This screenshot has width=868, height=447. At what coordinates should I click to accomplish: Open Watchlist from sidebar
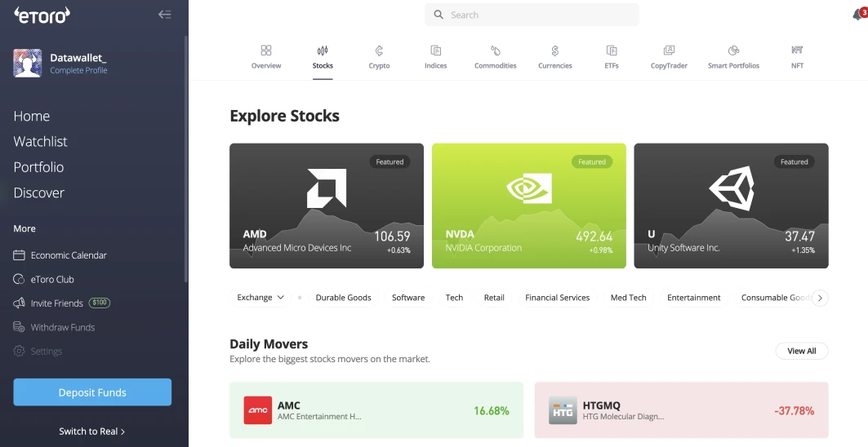40,141
